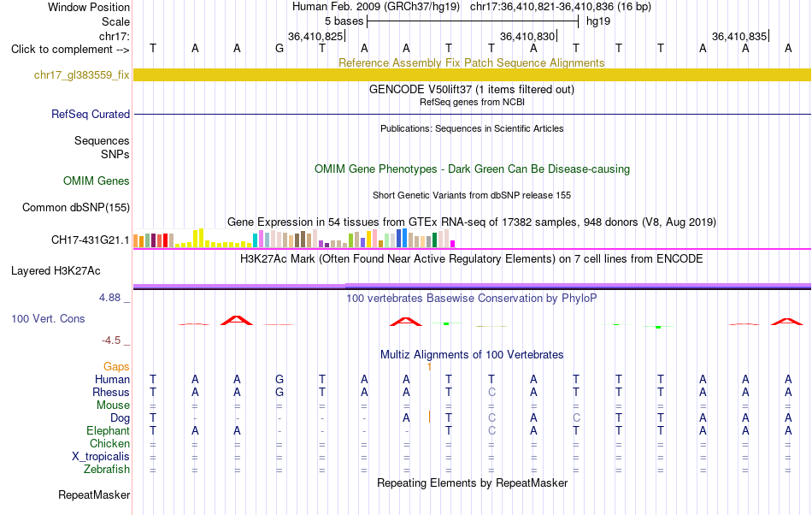812x515 pixels.
Task: Click the orange gap count '1' marker
Action: [x=429, y=367]
